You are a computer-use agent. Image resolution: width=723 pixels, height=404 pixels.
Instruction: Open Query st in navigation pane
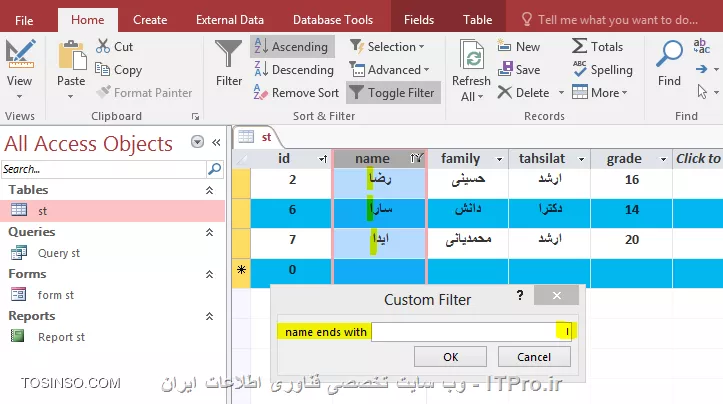click(59, 253)
